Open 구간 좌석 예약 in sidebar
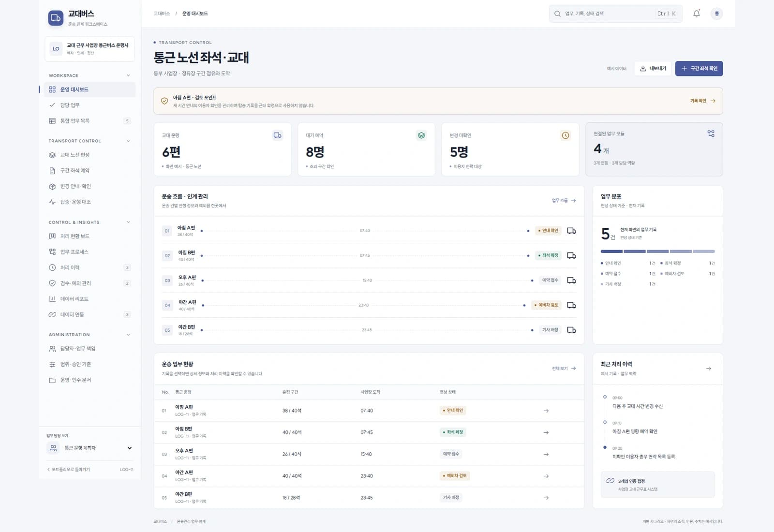 tap(89, 171)
